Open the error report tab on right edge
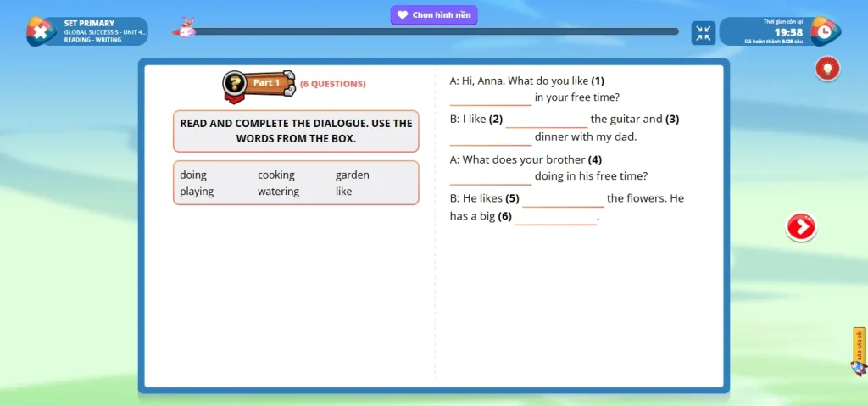The image size is (868, 406). [859, 352]
